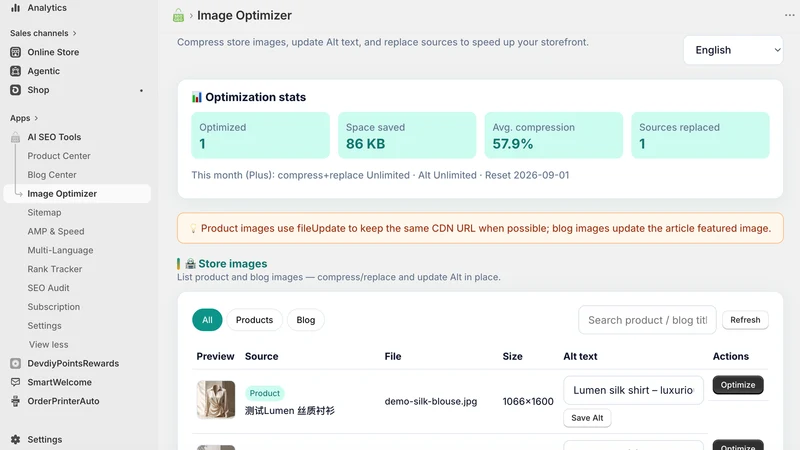Click the green app bag icon in breadcrumb
This screenshot has width=800, height=450.
[178, 15]
